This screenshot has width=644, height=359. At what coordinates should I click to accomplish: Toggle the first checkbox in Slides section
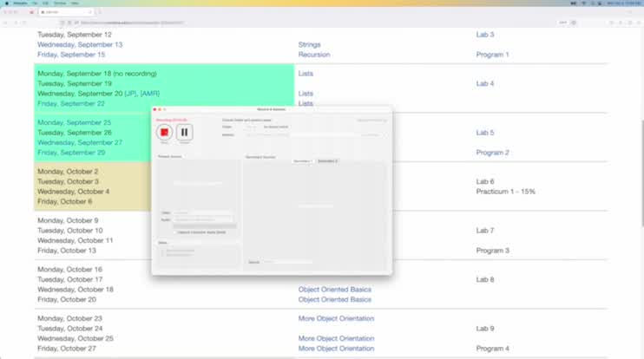(x=162, y=250)
